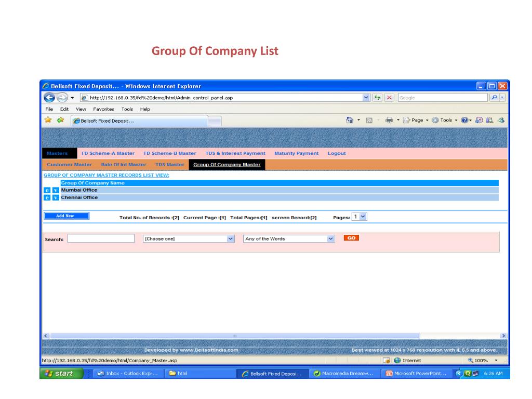Click the Windows start button
This screenshot has height=399, width=532.
pyautogui.click(x=61, y=374)
